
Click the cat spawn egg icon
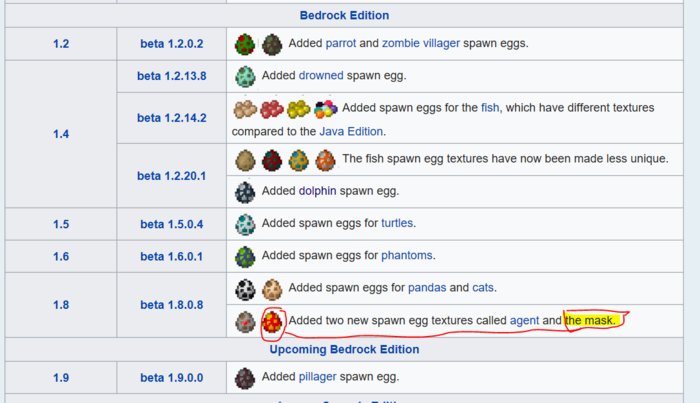[272, 289]
